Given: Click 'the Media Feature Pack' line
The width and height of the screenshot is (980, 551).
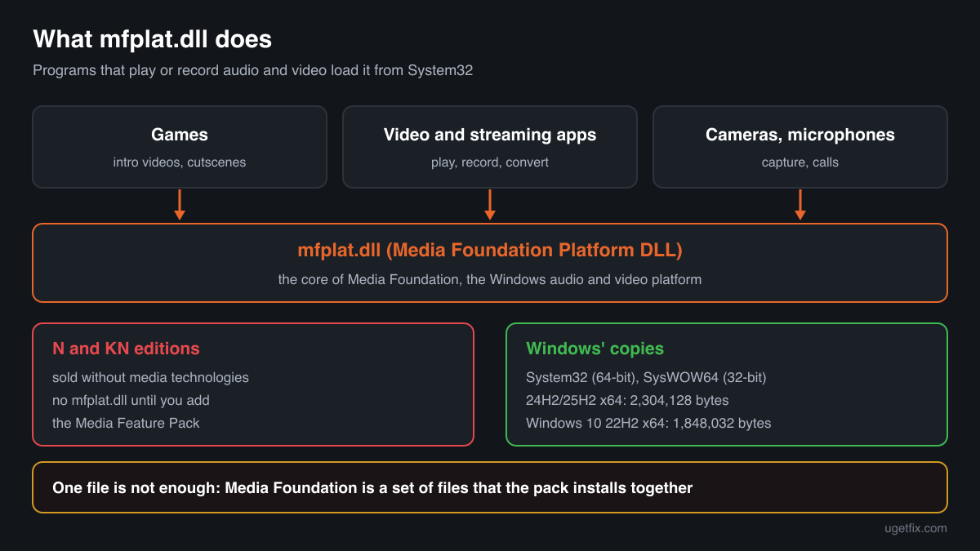Looking at the screenshot, I should coord(126,423).
